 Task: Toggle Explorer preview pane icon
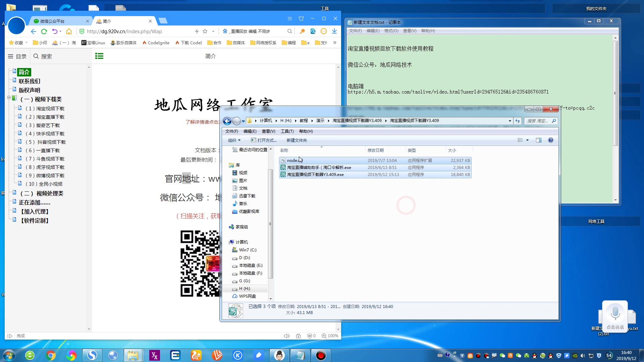[x=539, y=140]
